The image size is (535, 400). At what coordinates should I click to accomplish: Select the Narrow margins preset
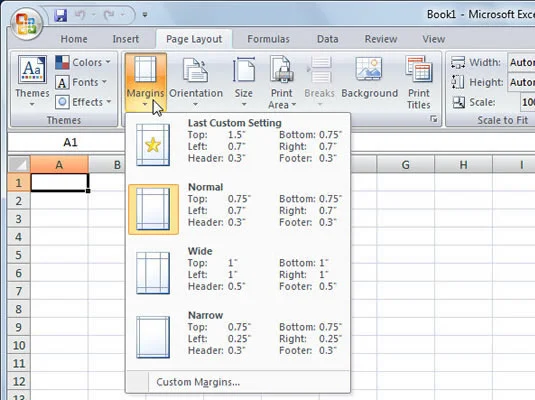click(x=238, y=333)
